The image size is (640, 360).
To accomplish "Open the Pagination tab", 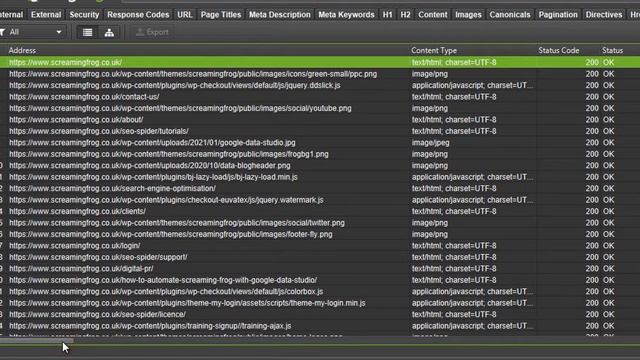I will coord(558,15).
